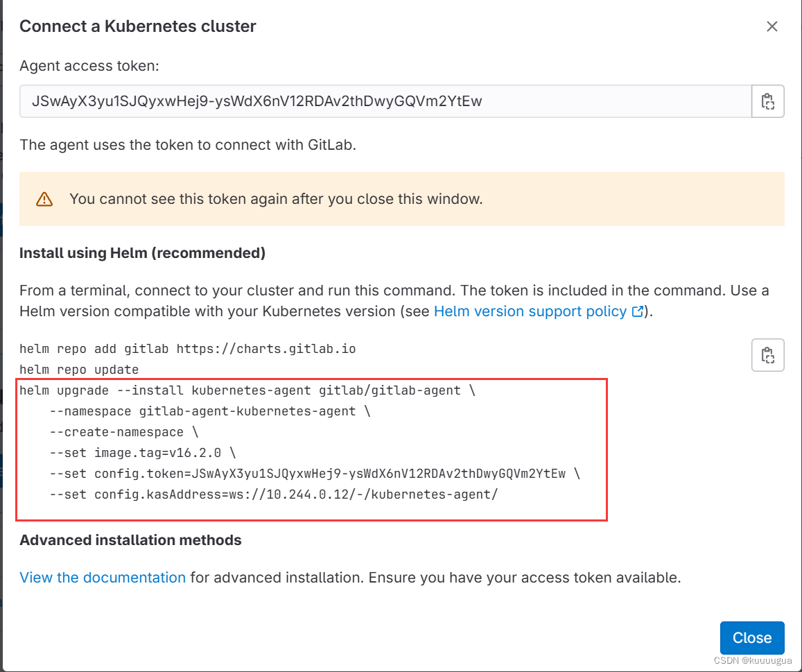
Task: Open the external link icon beside Helm policy
Action: coord(638,311)
